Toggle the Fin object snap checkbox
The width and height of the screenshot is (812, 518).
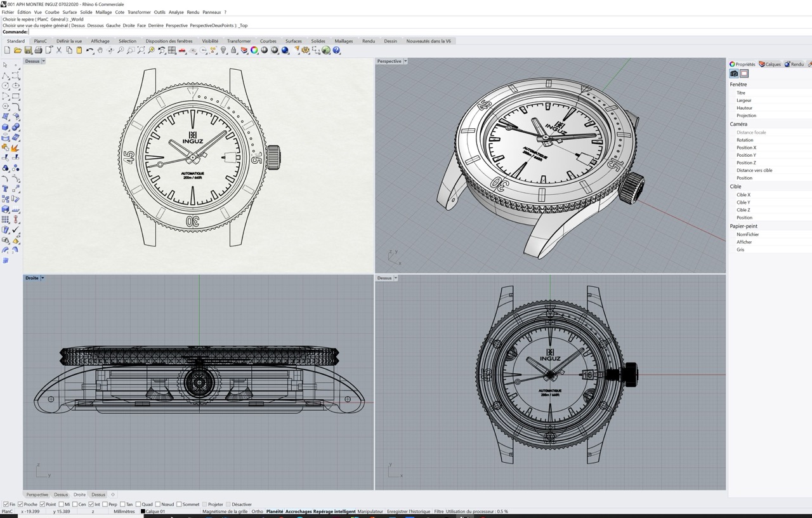coord(6,504)
